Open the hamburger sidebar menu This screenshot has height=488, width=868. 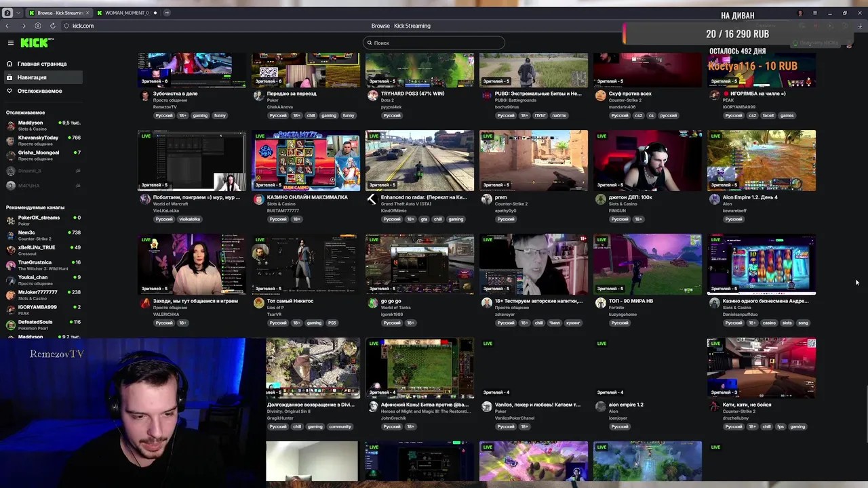click(x=10, y=43)
